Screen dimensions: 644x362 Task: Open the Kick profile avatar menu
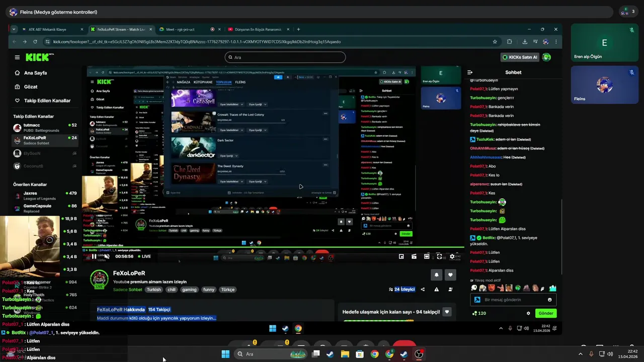click(x=547, y=57)
